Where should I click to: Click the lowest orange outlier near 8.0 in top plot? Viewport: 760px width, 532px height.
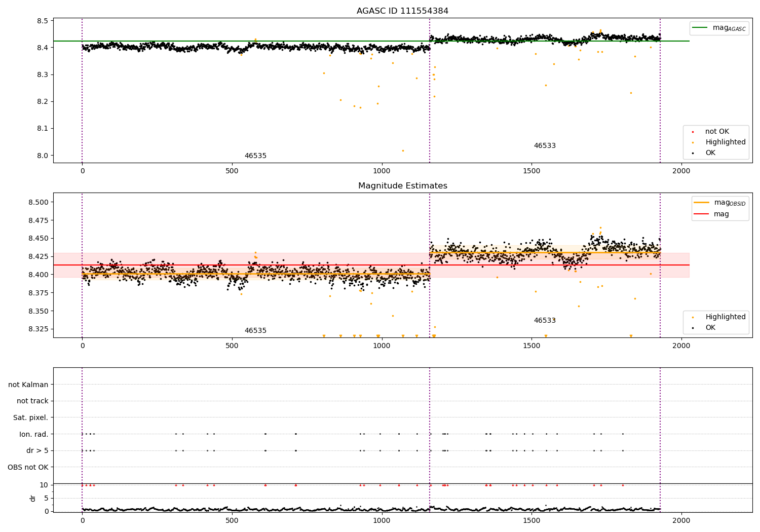[403, 150]
